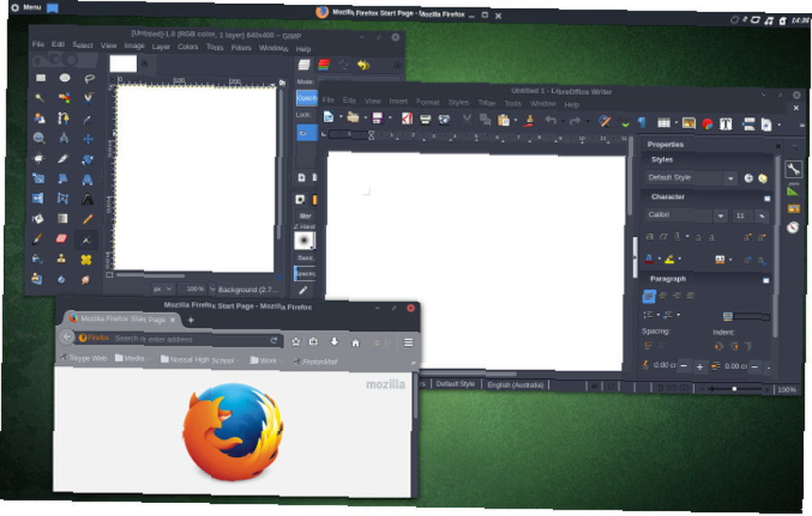Export as PDF from Writer toolbar
Viewport: 812px width, 516px height.
coord(407,119)
